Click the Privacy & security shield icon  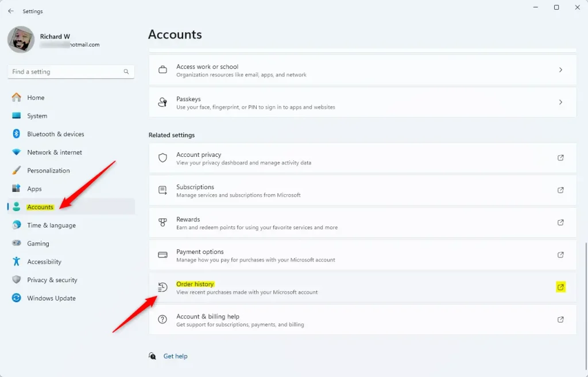(17, 280)
